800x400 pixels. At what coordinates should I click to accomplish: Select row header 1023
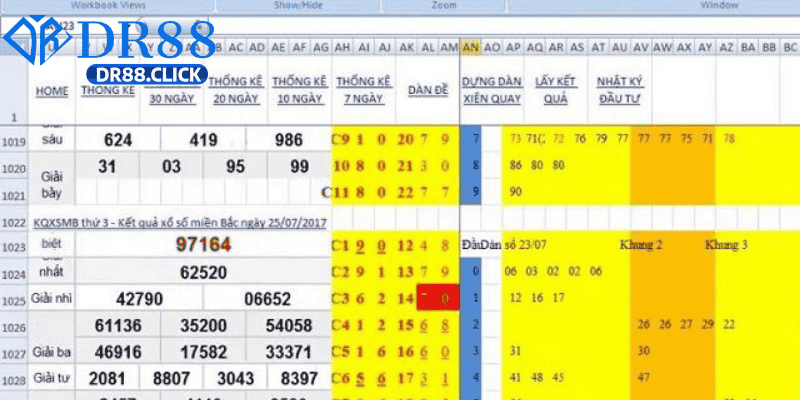click(x=15, y=246)
